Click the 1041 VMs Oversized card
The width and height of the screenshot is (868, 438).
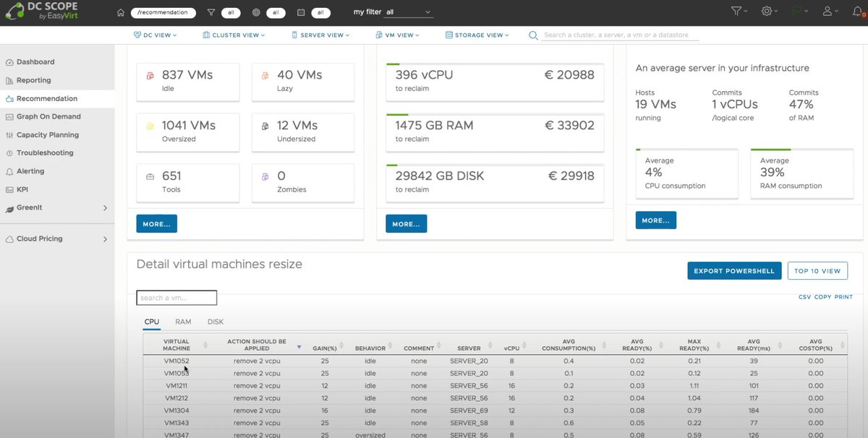(187, 132)
